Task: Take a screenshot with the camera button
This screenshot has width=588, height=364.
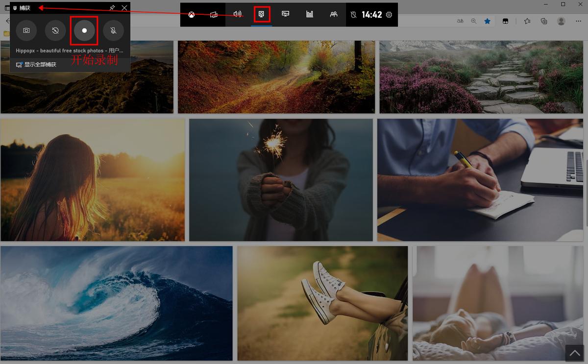Action: pos(26,30)
